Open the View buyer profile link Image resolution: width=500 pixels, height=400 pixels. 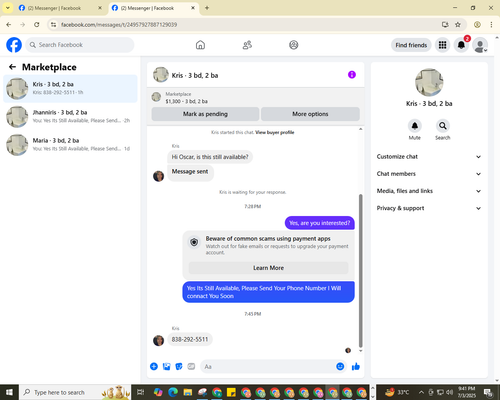click(x=275, y=132)
